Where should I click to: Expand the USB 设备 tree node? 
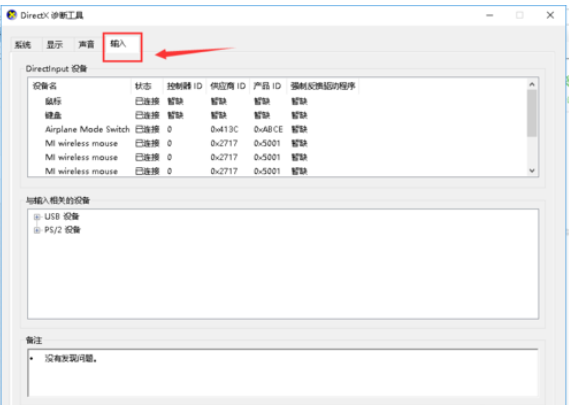(37, 217)
